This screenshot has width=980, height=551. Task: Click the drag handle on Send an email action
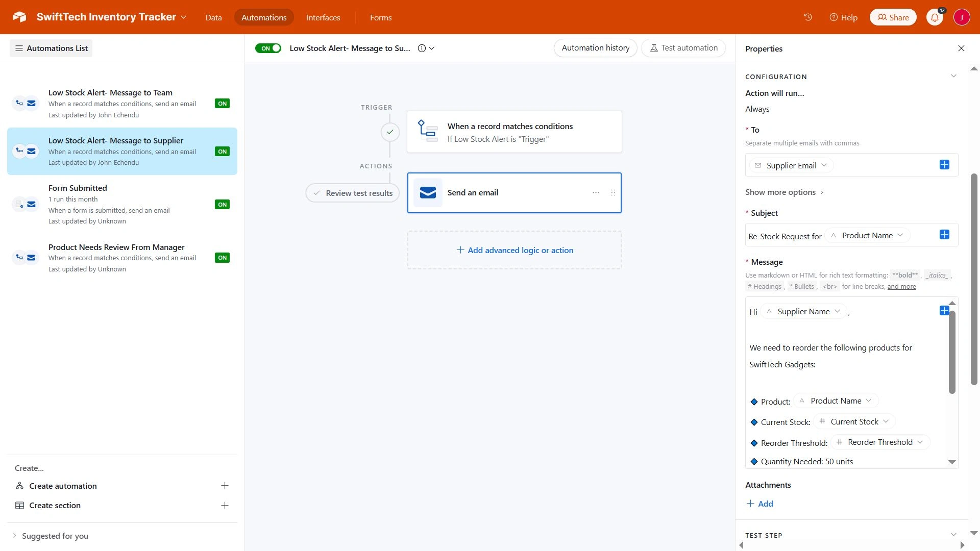point(613,193)
